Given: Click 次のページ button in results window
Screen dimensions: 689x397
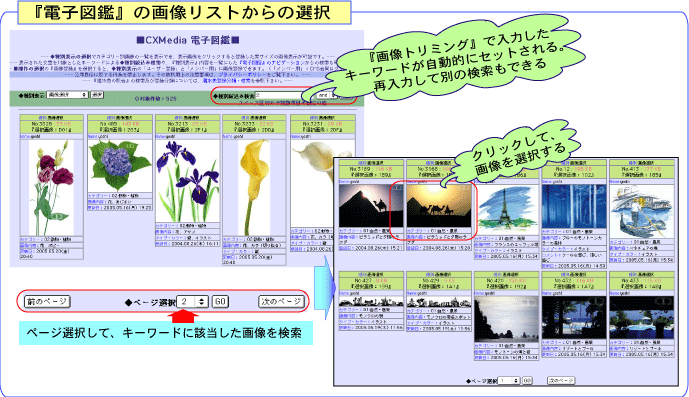Looking at the screenshot, I should (x=561, y=380).
